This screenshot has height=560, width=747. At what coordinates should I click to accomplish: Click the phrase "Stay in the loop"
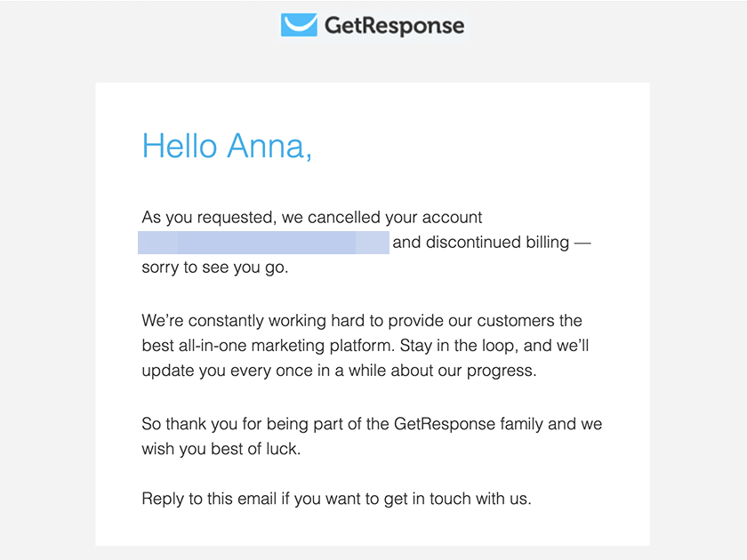[457, 346]
